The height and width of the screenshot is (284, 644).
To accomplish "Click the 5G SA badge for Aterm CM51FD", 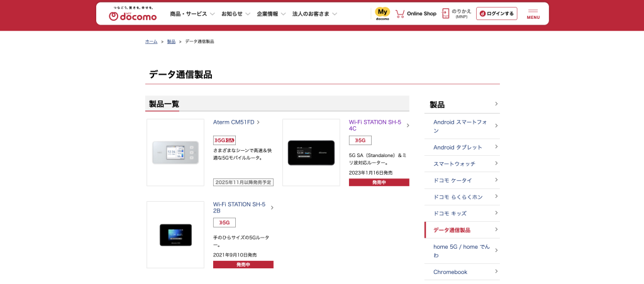I will [x=225, y=140].
